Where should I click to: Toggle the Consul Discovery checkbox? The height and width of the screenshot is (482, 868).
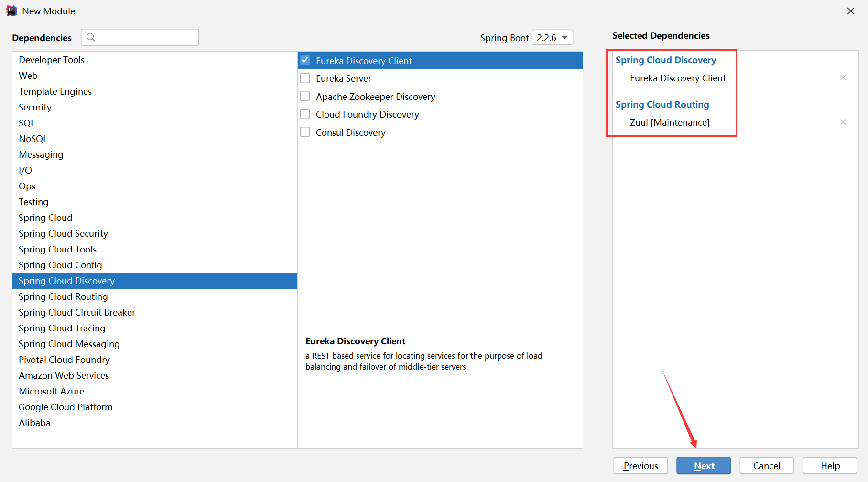(305, 132)
